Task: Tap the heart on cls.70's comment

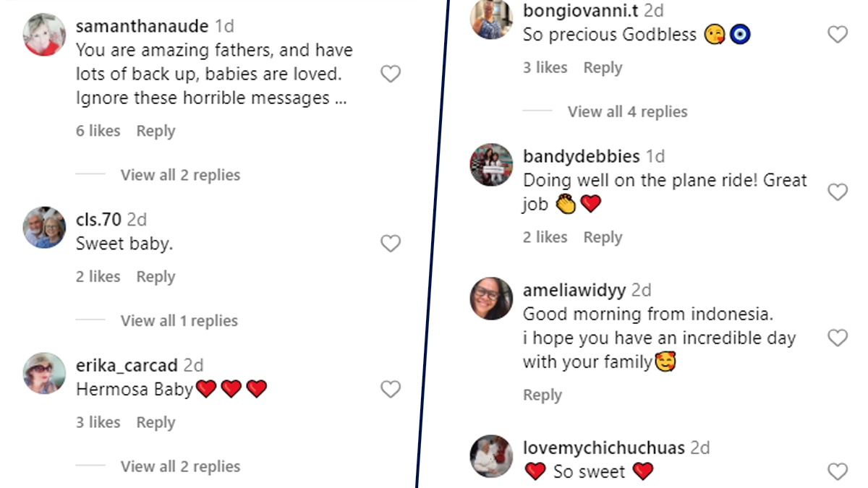Action: pyautogui.click(x=391, y=244)
